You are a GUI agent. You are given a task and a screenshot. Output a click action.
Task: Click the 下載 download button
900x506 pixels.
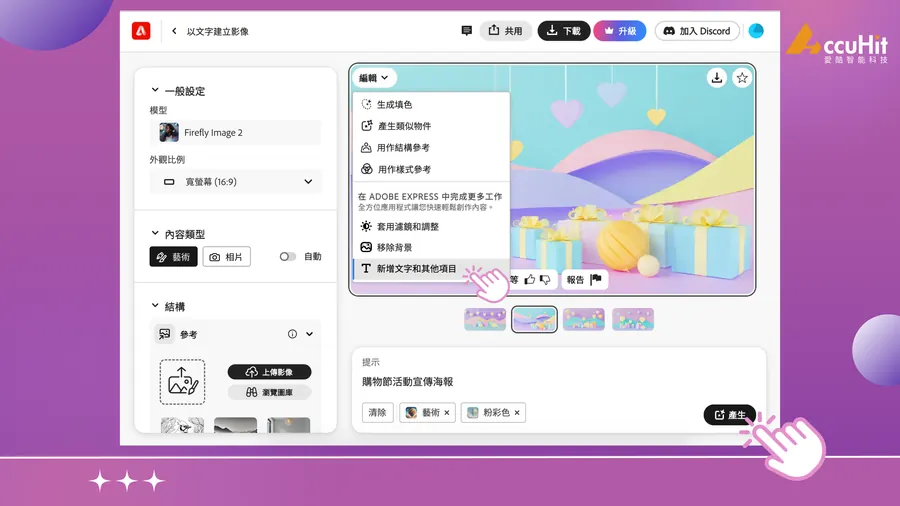coord(564,30)
